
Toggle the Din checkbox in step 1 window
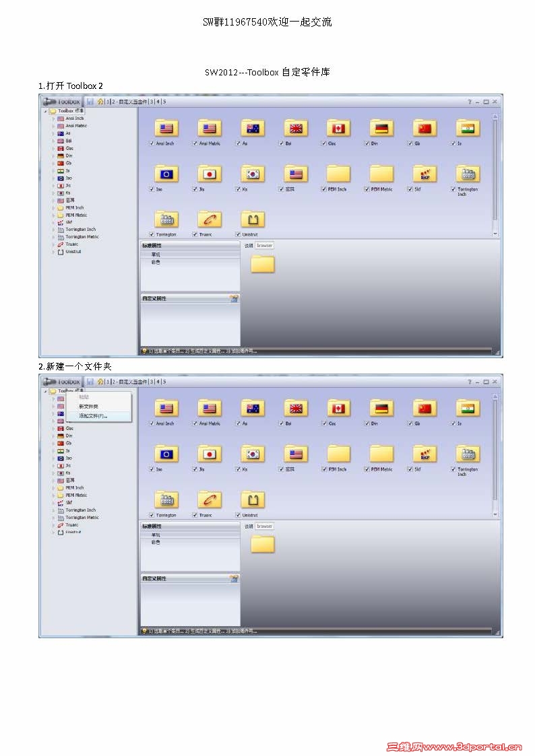[x=367, y=143]
